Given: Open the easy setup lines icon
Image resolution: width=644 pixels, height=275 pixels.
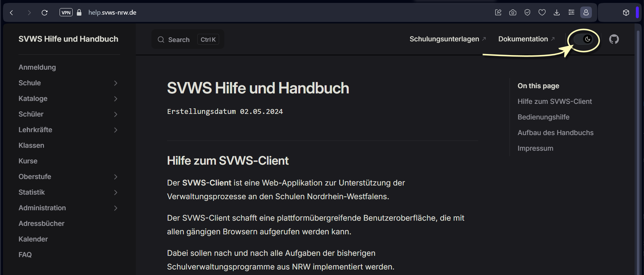Looking at the screenshot, I should [x=571, y=12].
